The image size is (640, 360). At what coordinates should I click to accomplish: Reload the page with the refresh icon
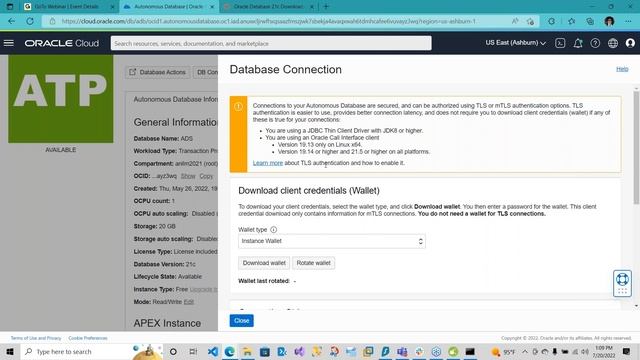30,21
